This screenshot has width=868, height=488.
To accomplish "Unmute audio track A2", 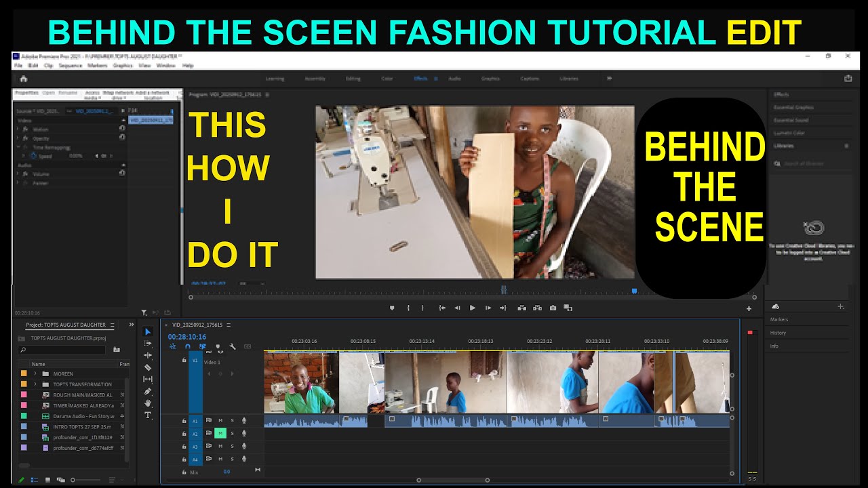I will click(x=220, y=434).
